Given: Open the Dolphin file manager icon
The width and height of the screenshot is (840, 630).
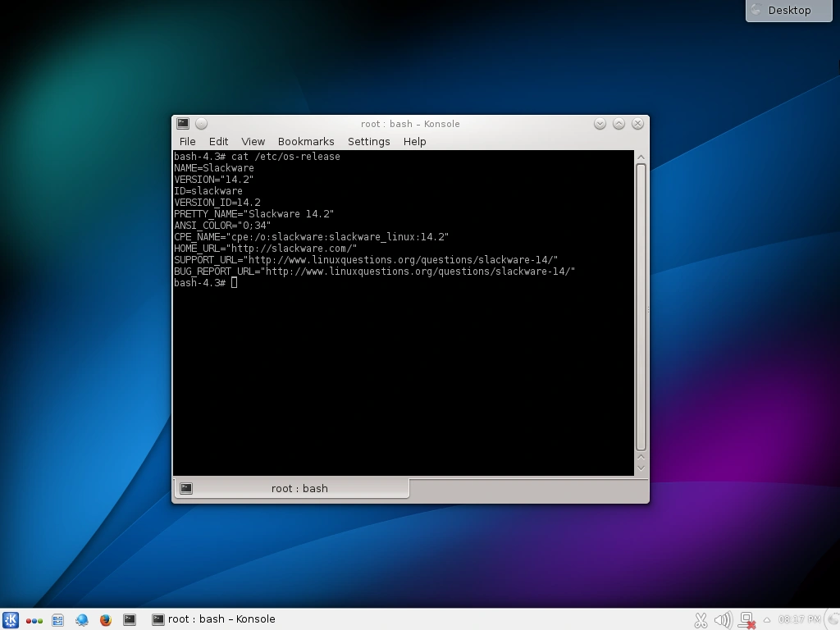Looking at the screenshot, I should pos(57,619).
